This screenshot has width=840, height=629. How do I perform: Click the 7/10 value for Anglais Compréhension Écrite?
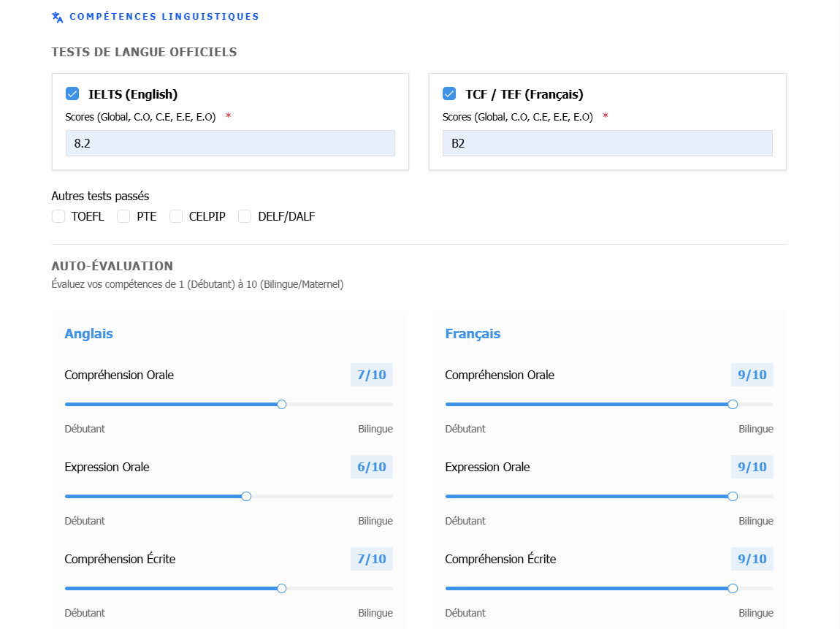372,559
